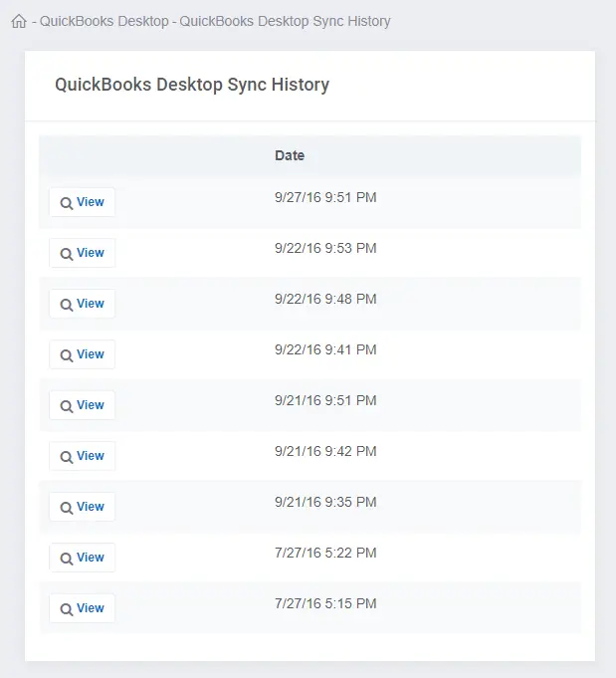Click the Date column header
Image resolution: width=616 pixels, height=678 pixels.
click(x=290, y=155)
